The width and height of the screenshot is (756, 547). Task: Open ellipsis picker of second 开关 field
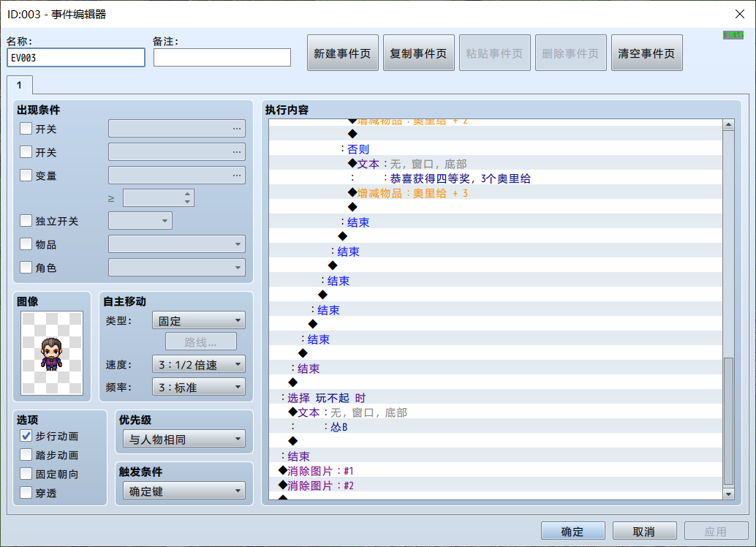click(236, 152)
